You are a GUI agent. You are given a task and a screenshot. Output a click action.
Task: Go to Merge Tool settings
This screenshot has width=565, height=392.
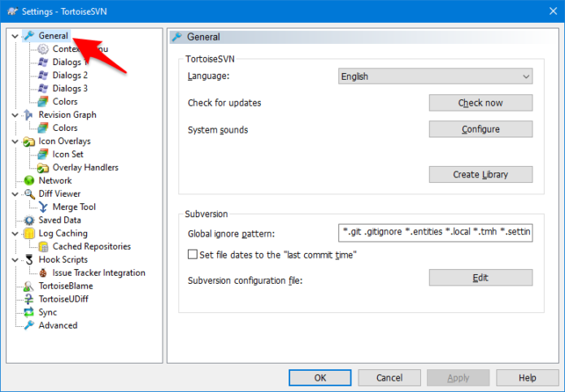click(x=74, y=207)
